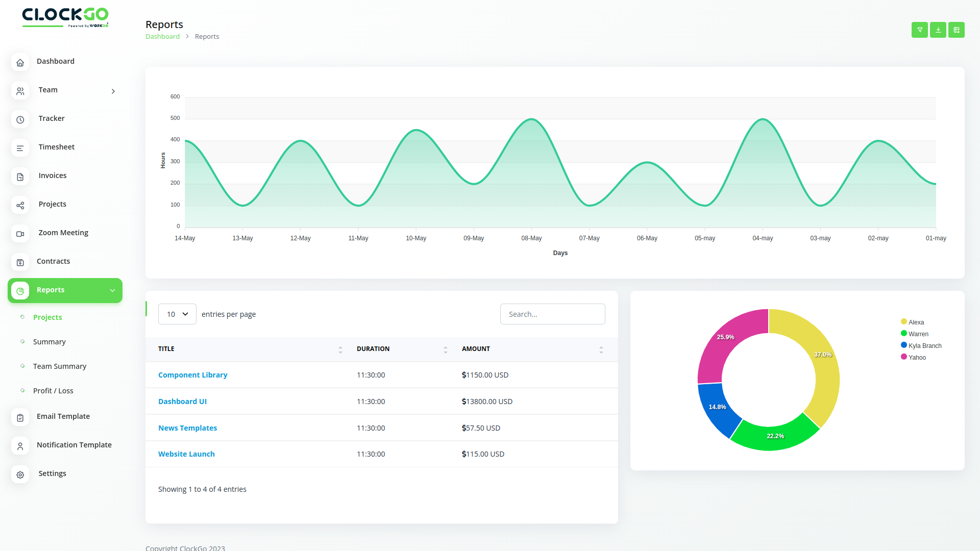Click the filter icon button
The height and width of the screenshot is (551, 980).
919,30
